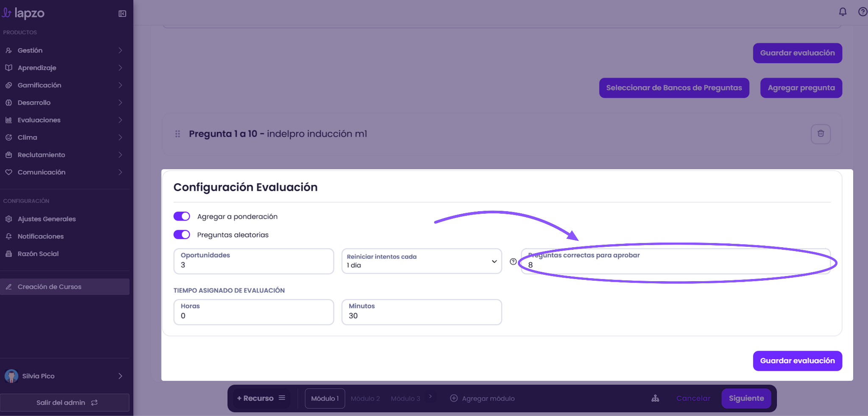Click the Notificaciones bell icon in the sidebar
The width and height of the screenshot is (868, 416).
[8, 236]
